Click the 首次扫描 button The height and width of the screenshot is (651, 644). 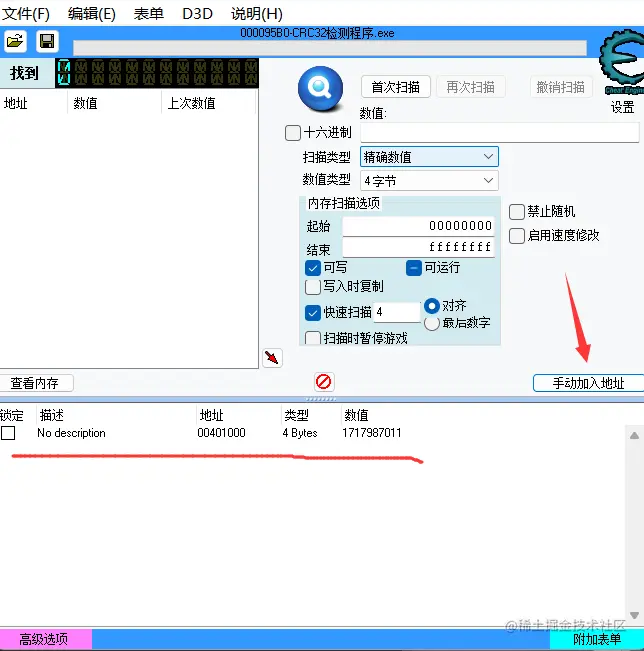395,87
